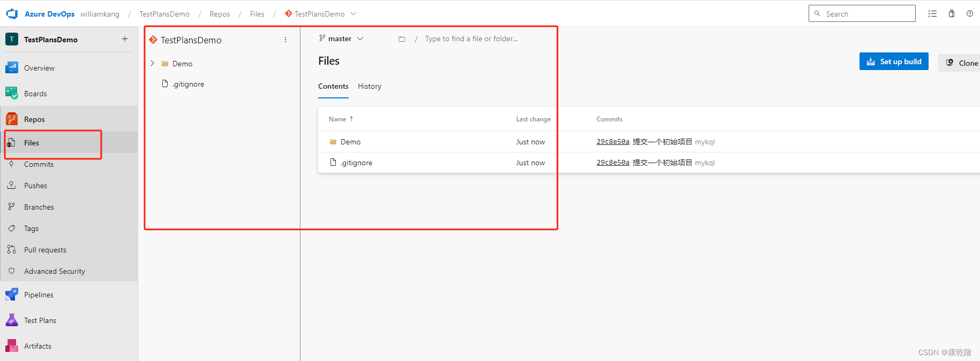Image resolution: width=980 pixels, height=361 pixels.
Task: Click the Tags icon in sidebar
Action: pyautogui.click(x=11, y=228)
